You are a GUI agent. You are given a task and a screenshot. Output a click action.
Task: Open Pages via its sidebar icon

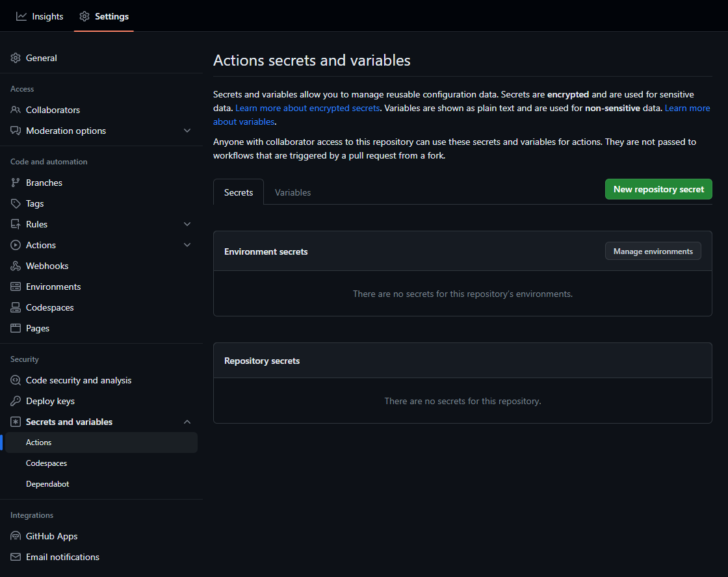click(16, 328)
